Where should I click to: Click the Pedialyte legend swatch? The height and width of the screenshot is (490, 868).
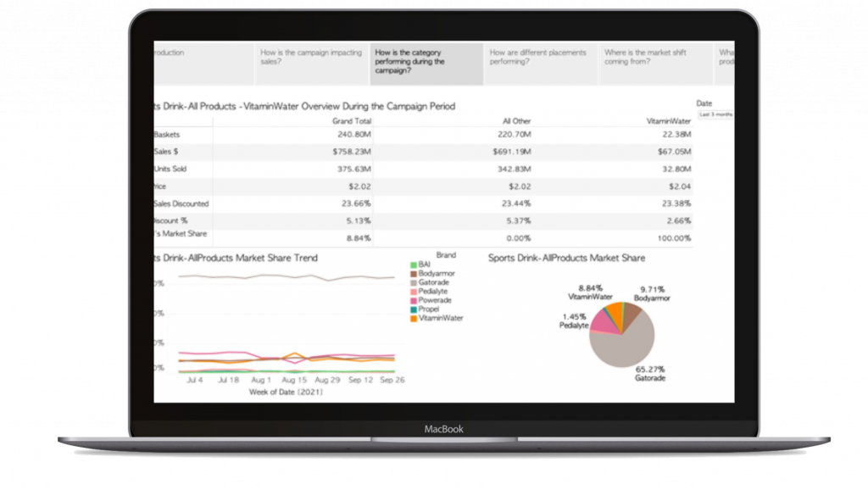tap(414, 292)
